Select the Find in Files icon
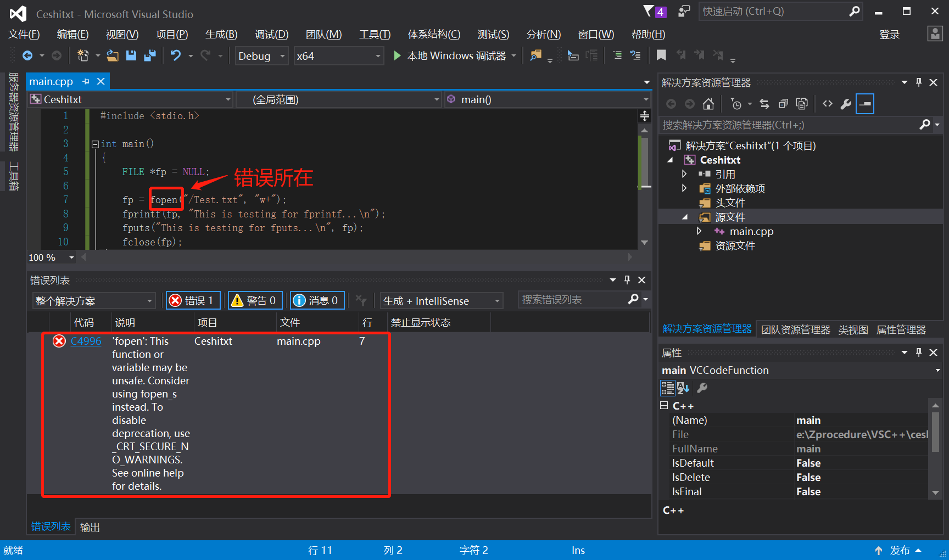The width and height of the screenshot is (949, 560). [x=536, y=55]
